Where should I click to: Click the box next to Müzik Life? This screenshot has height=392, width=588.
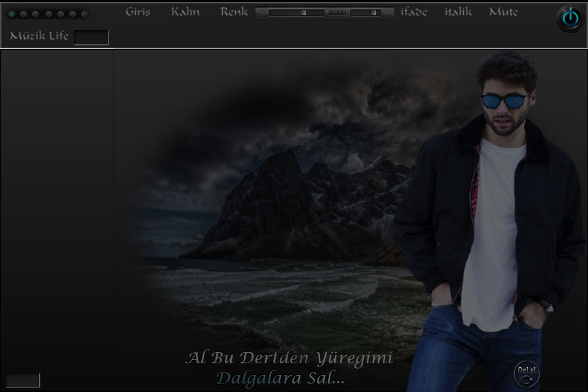tap(91, 37)
